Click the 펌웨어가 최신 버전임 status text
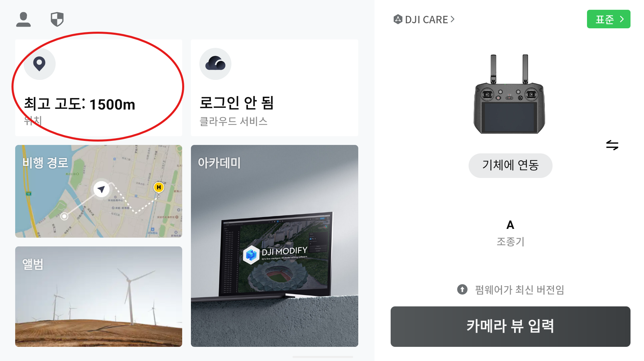 (520, 290)
